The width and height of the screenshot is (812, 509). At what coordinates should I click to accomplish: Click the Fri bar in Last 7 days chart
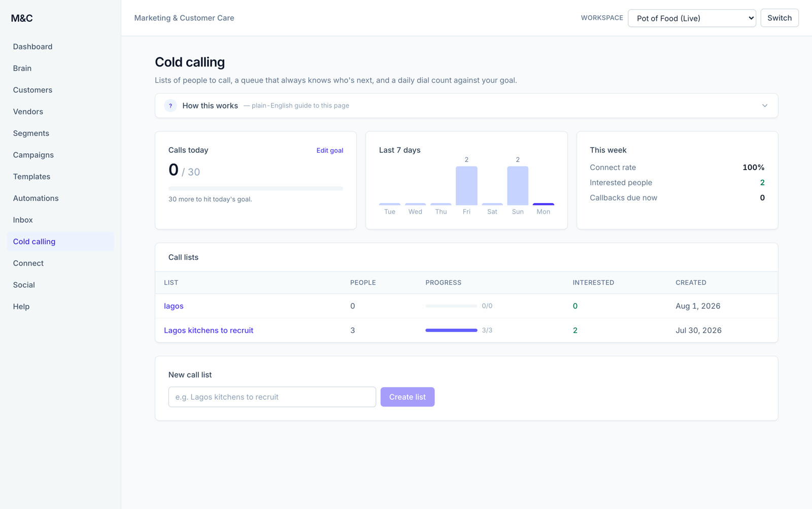pyautogui.click(x=466, y=186)
